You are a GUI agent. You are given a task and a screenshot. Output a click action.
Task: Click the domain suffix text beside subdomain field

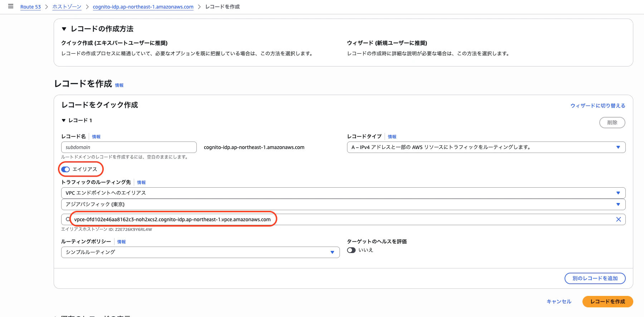click(x=254, y=147)
